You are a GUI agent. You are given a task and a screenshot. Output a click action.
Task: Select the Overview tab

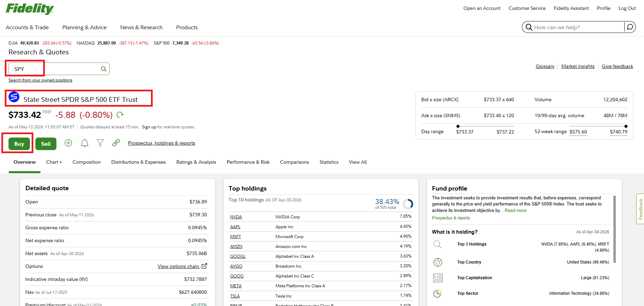coord(24,162)
